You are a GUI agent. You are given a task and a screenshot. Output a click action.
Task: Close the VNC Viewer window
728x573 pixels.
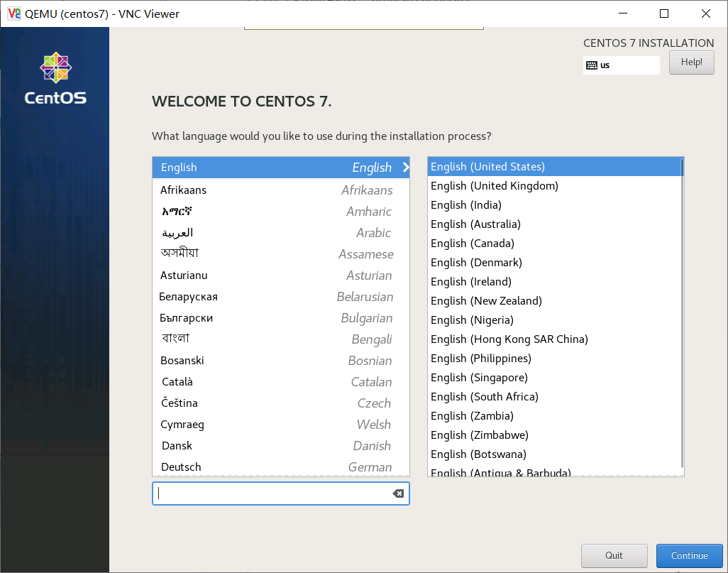pyautogui.click(x=706, y=13)
